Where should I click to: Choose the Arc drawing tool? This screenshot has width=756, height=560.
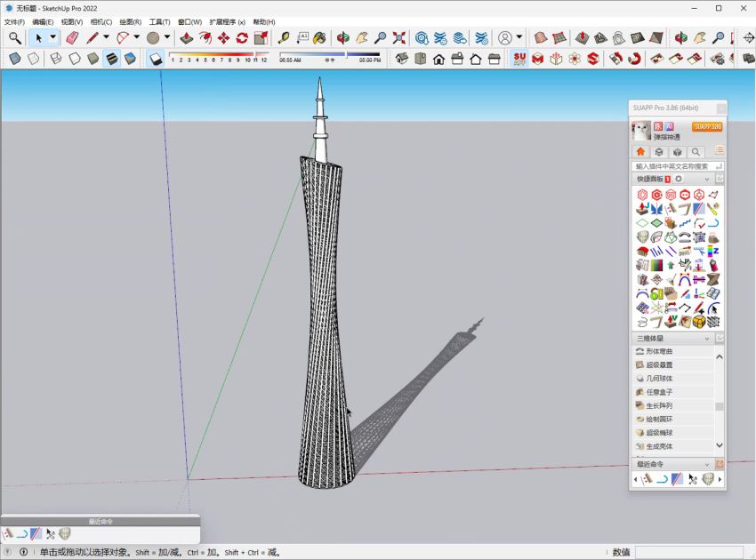point(123,37)
